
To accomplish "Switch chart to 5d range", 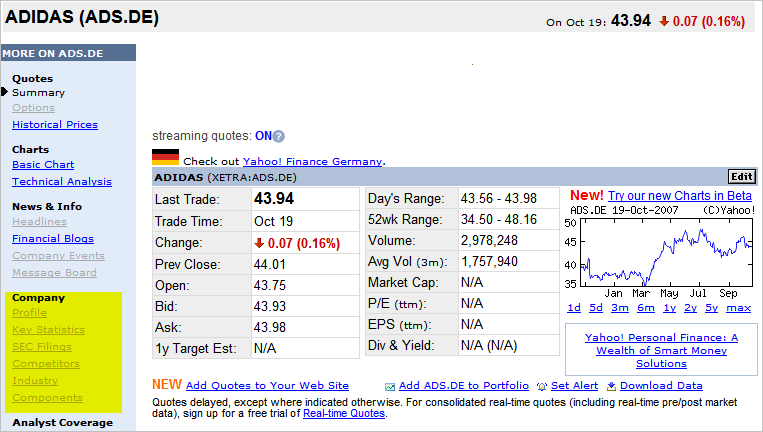I will tap(596, 307).
